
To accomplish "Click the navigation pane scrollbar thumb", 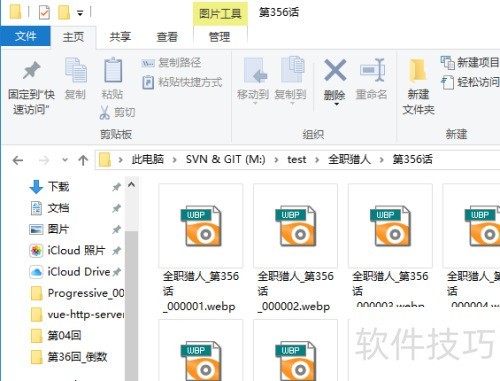I will pyautogui.click(x=131, y=305).
